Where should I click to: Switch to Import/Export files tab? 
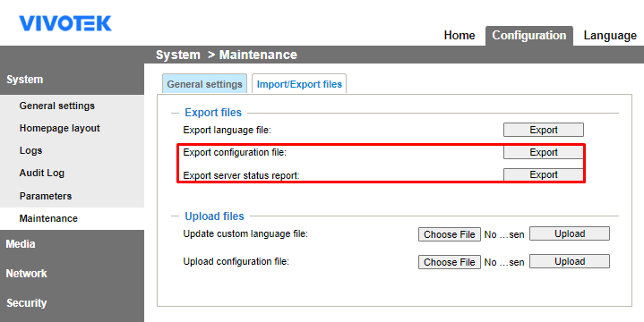[299, 84]
